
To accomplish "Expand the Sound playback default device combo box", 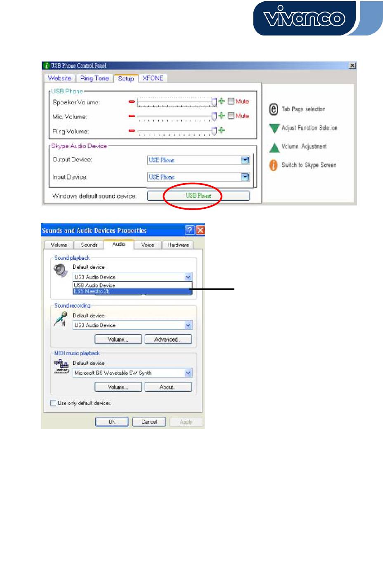I will coord(188,277).
